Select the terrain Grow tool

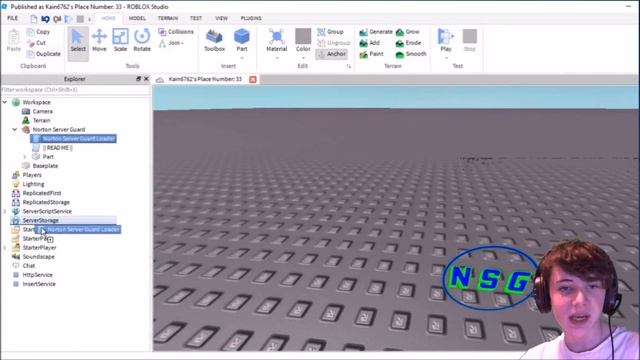click(408, 31)
